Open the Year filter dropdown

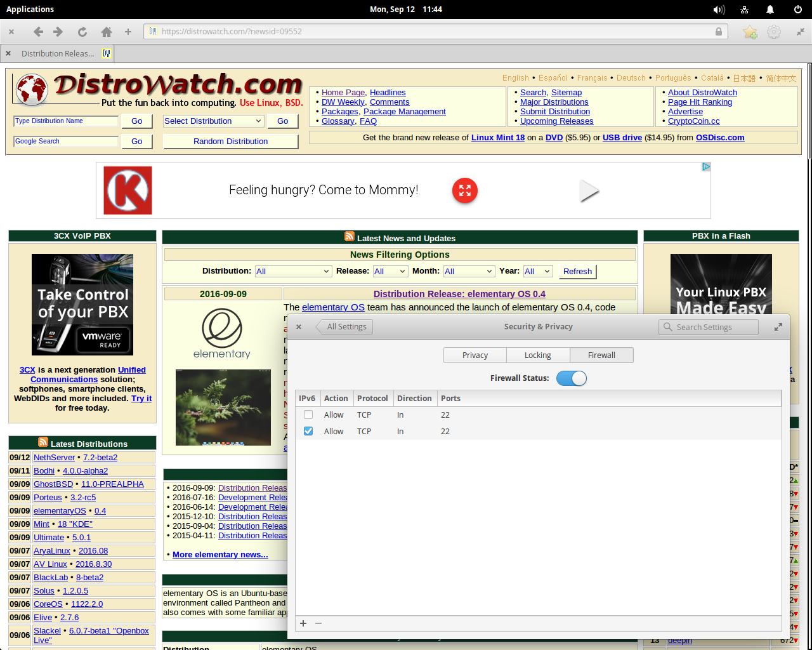(x=538, y=272)
